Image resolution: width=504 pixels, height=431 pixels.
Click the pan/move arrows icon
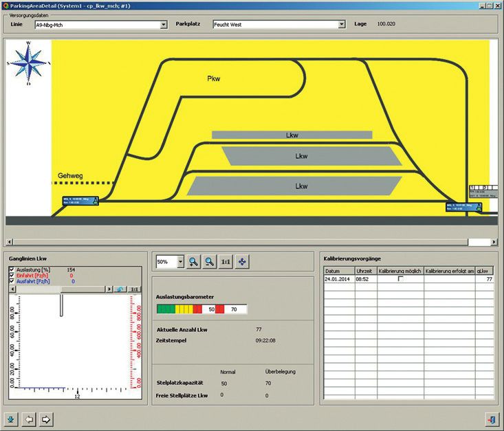point(243,262)
